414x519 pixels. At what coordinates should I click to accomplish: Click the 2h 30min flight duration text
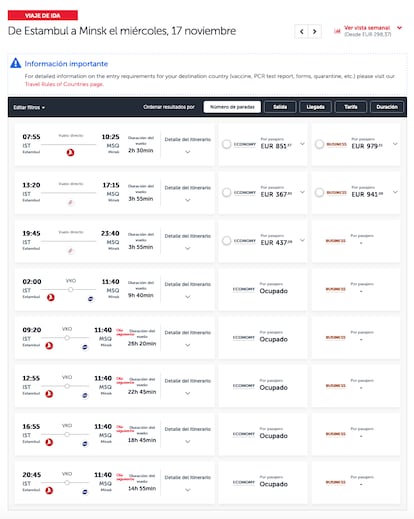[141, 151]
